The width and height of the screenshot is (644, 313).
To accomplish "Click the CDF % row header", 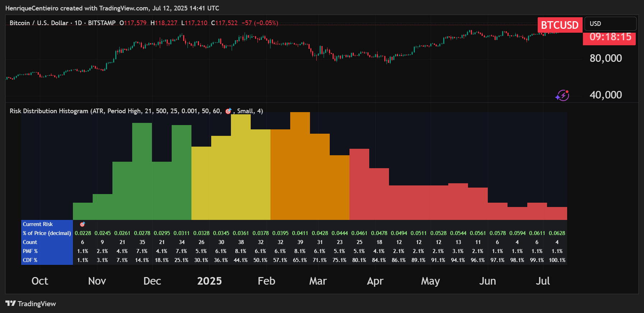I will point(47,260).
